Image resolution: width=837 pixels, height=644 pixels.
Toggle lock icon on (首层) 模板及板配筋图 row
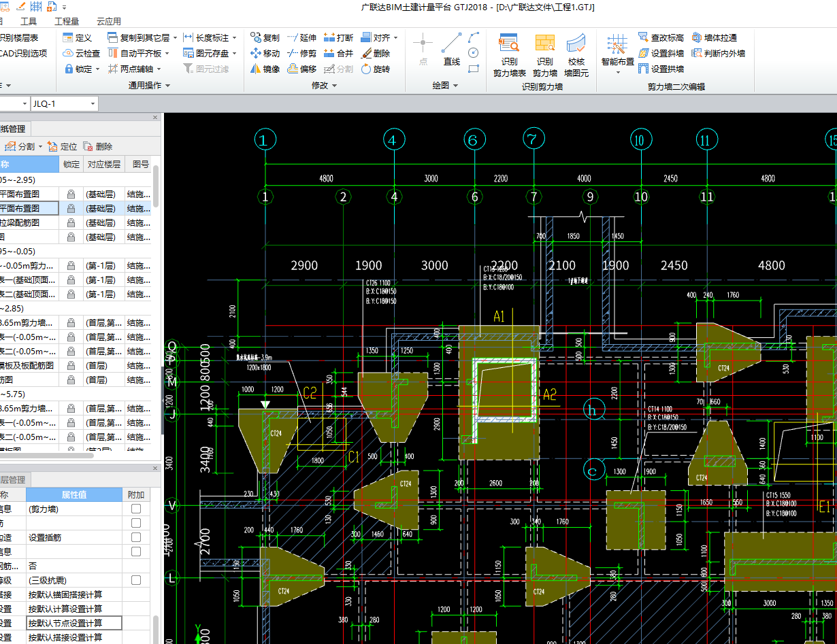pyautogui.click(x=71, y=365)
